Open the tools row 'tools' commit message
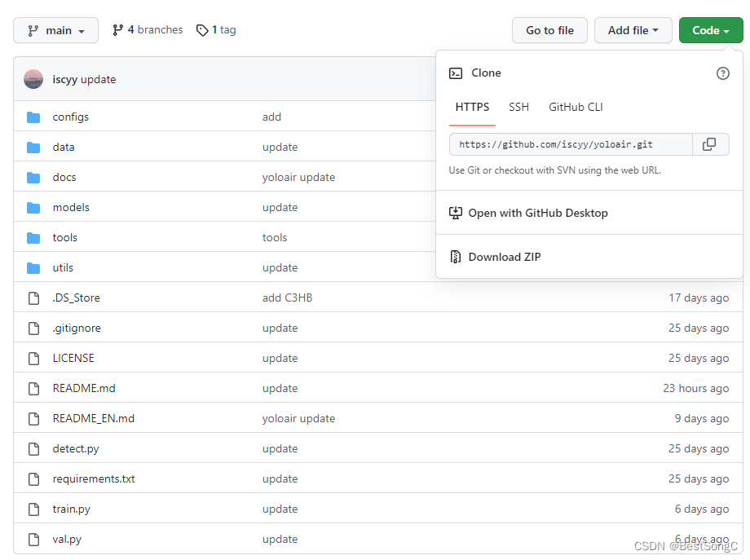This screenshot has height=560, width=750. 275,238
